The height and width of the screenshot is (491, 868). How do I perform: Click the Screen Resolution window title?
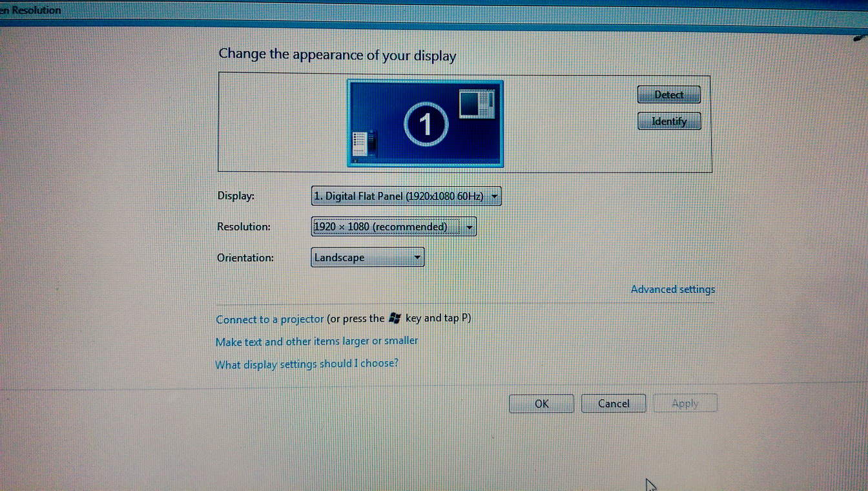coord(31,10)
